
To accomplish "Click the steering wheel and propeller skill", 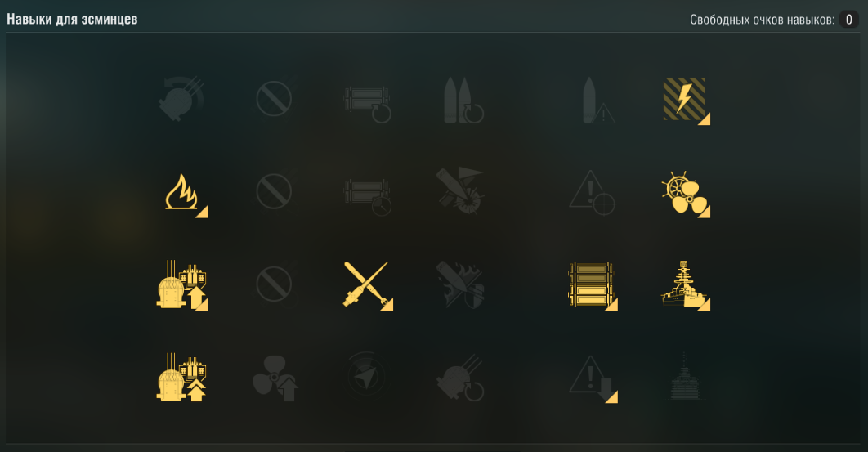I will coord(685,193).
